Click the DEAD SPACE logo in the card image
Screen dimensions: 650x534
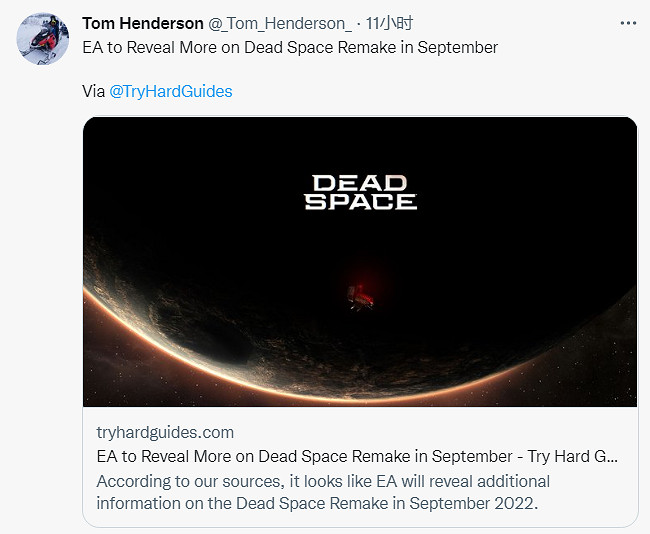point(360,191)
